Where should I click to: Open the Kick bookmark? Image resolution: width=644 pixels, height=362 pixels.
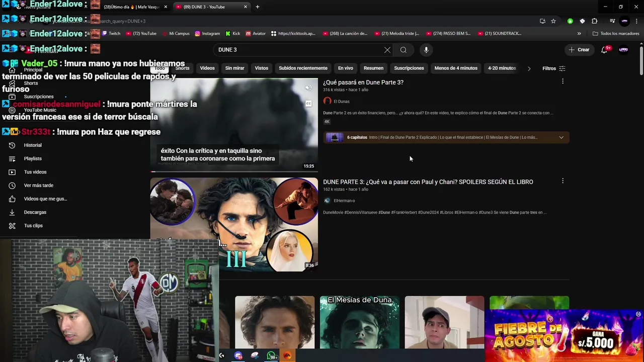233,34
